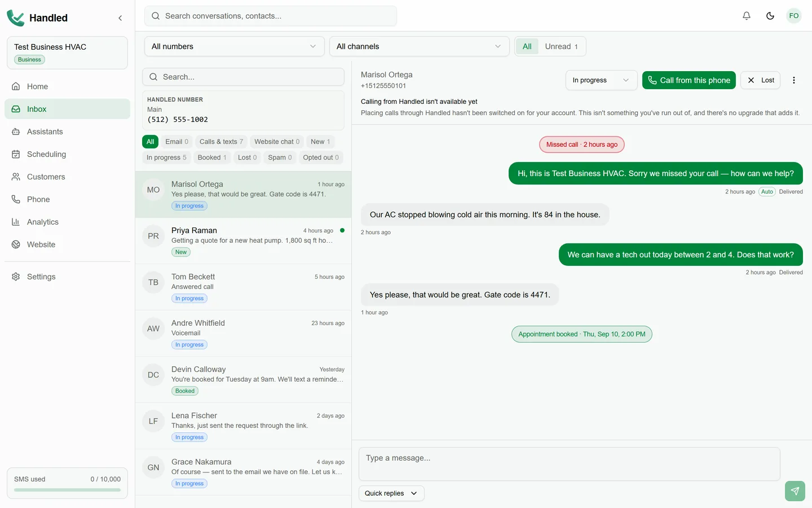Click the Search conversations, contacts field
The height and width of the screenshot is (508, 812).
click(x=271, y=16)
